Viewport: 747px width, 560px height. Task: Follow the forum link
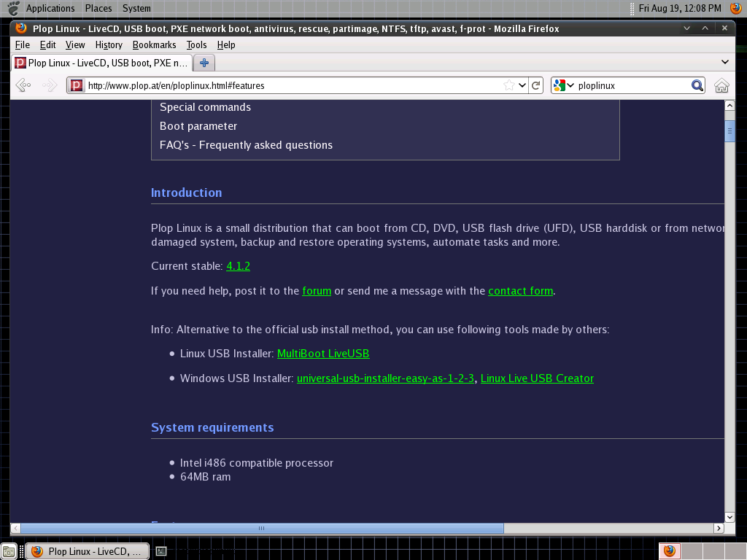tap(317, 291)
